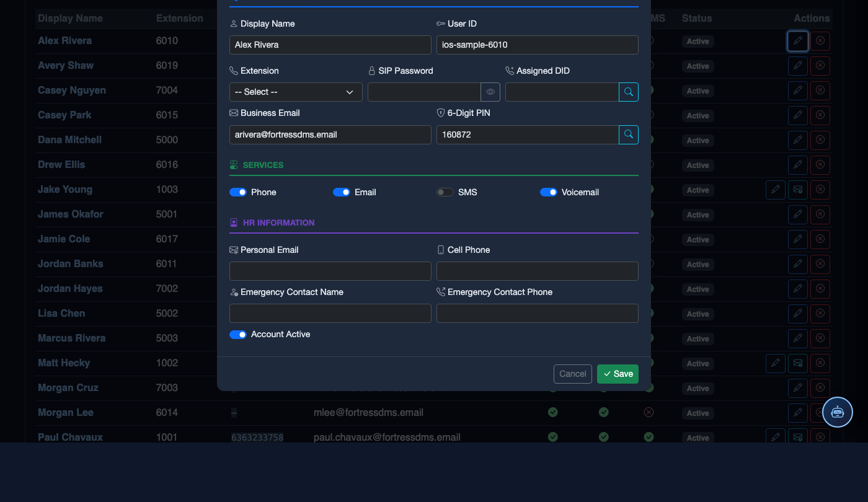Click the 6-Digit PIN search icon
The height and width of the screenshot is (502, 868).
629,134
